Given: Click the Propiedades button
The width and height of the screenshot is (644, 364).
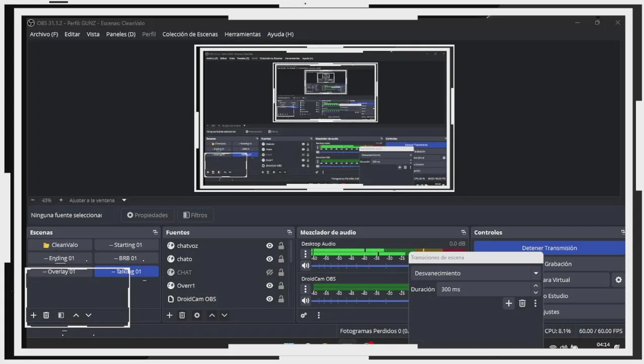Looking at the screenshot, I should click(147, 215).
